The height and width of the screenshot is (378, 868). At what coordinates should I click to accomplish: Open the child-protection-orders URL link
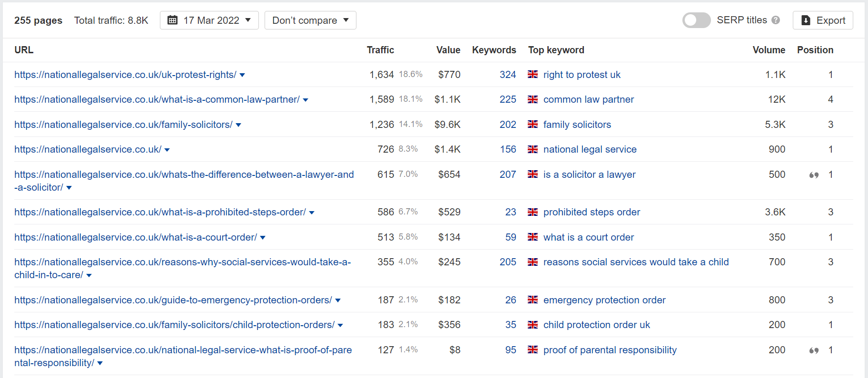click(x=174, y=325)
